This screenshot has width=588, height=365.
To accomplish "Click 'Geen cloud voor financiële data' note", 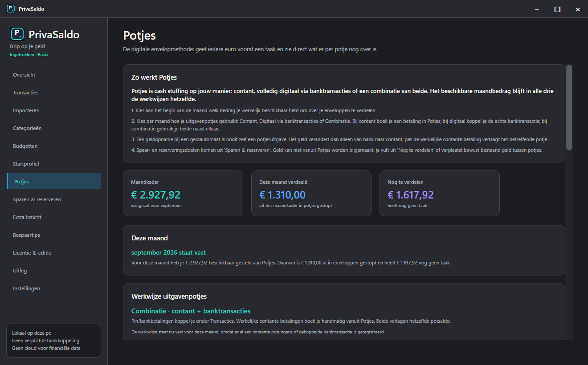I will point(46,348).
